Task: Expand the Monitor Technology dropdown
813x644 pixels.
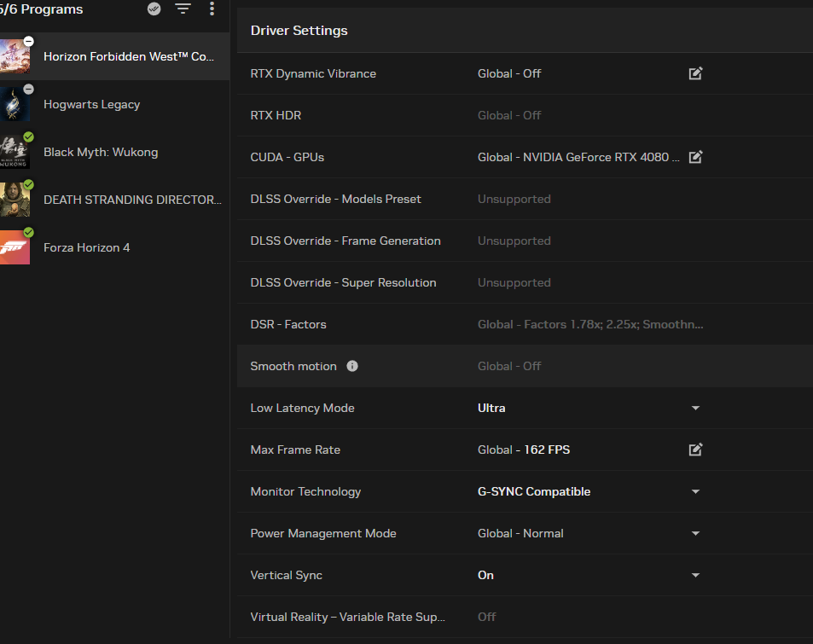Action: (x=695, y=491)
